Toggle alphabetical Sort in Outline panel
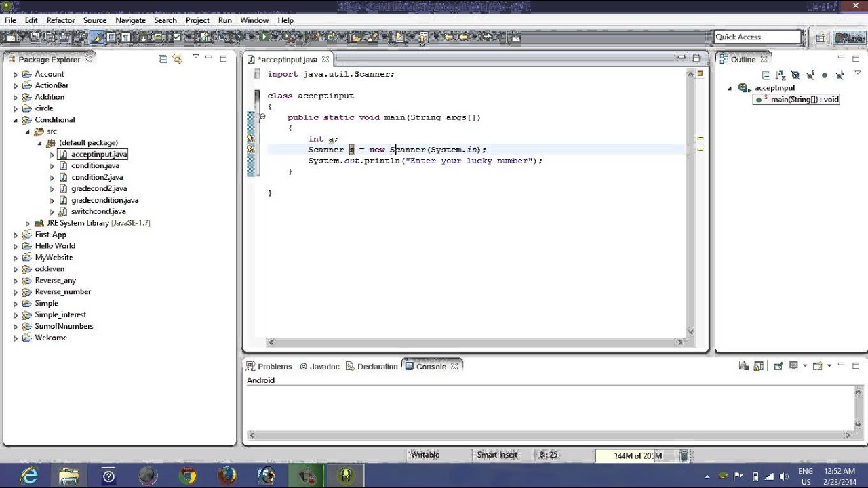This screenshot has width=868, height=488. [x=781, y=75]
